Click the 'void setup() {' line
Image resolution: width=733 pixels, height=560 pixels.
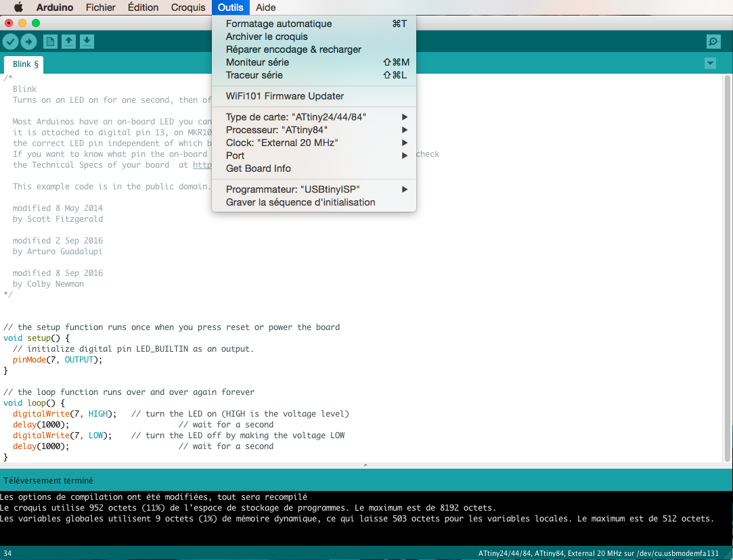(37, 338)
